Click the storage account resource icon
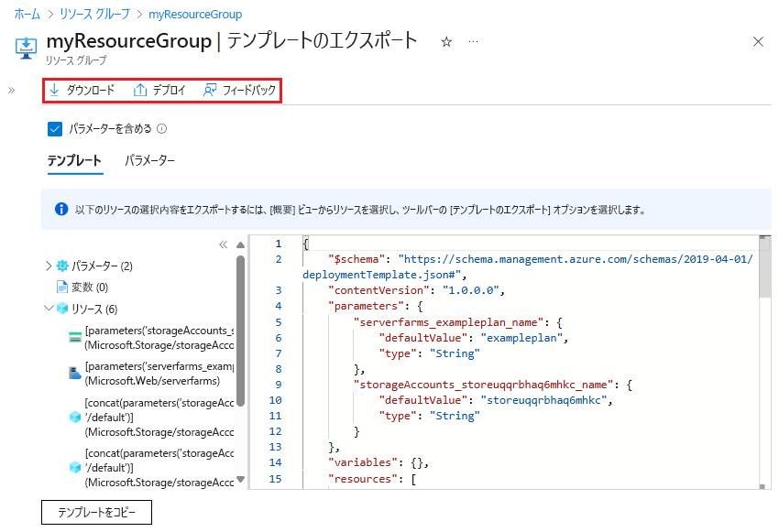The image size is (779, 532). [75, 338]
